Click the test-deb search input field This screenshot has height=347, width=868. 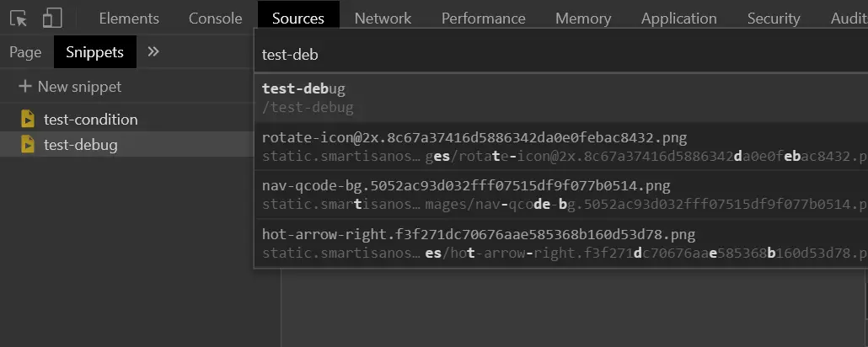tap(556, 55)
